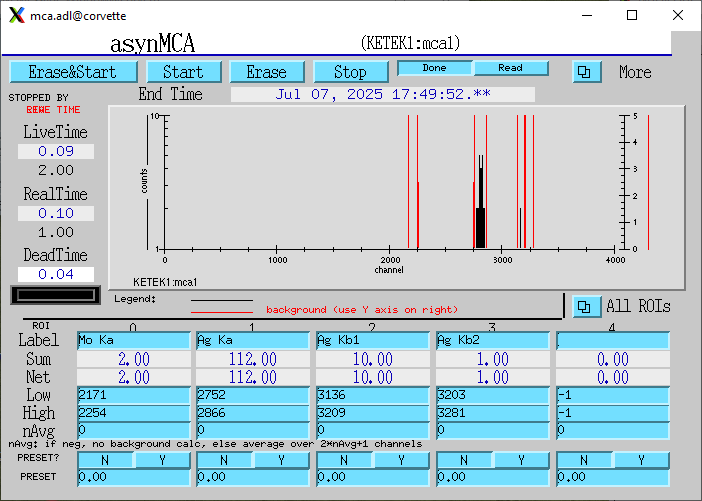The image size is (702, 501).
Task: Select Y for ROI 2 preset
Action: (x=401, y=460)
